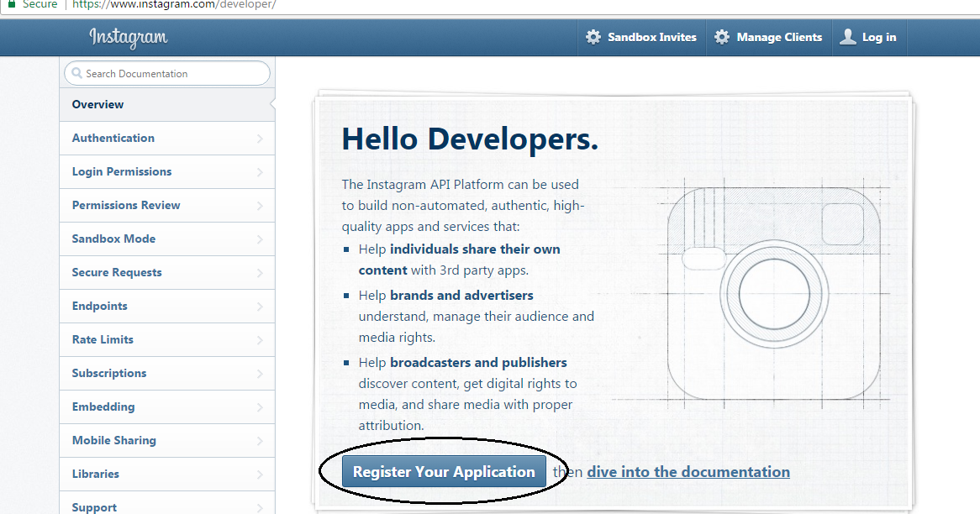Image resolution: width=980 pixels, height=514 pixels.
Task: Click the gear icon beside Sandbox Invites
Action: pos(595,36)
